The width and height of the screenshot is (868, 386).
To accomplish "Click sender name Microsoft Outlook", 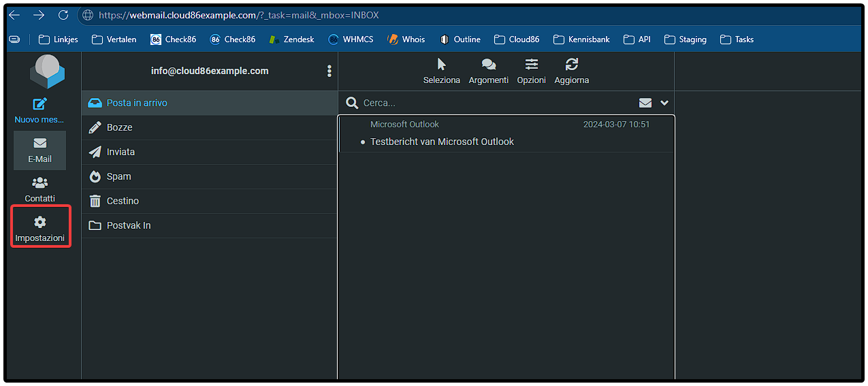I will pyautogui.click(x=404, y=125).
